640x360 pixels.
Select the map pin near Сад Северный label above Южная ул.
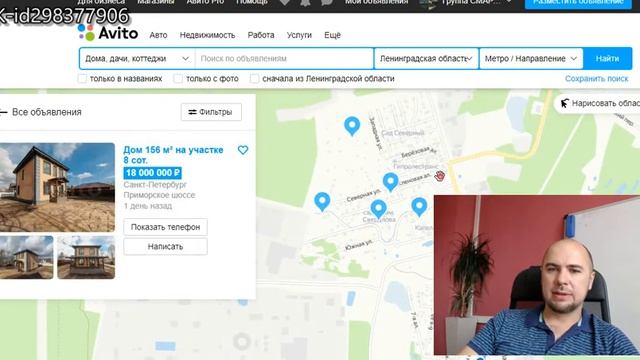click(x=378, y=209)
